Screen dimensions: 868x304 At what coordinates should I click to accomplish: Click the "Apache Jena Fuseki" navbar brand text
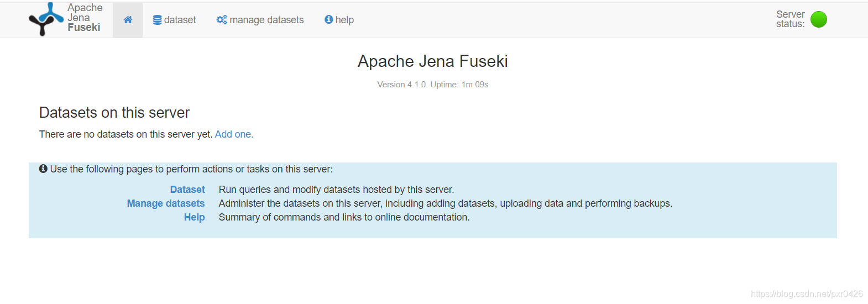coord(85,18)
